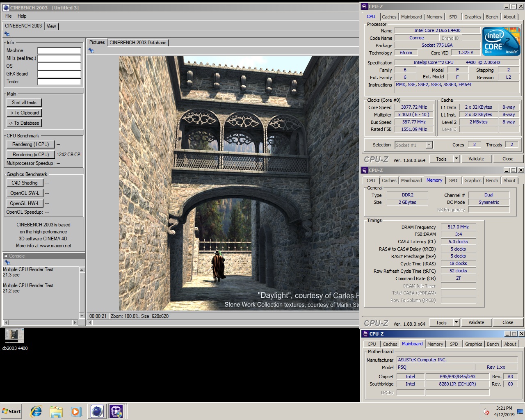Click the Close button in the top CPU-Z window

507,159
